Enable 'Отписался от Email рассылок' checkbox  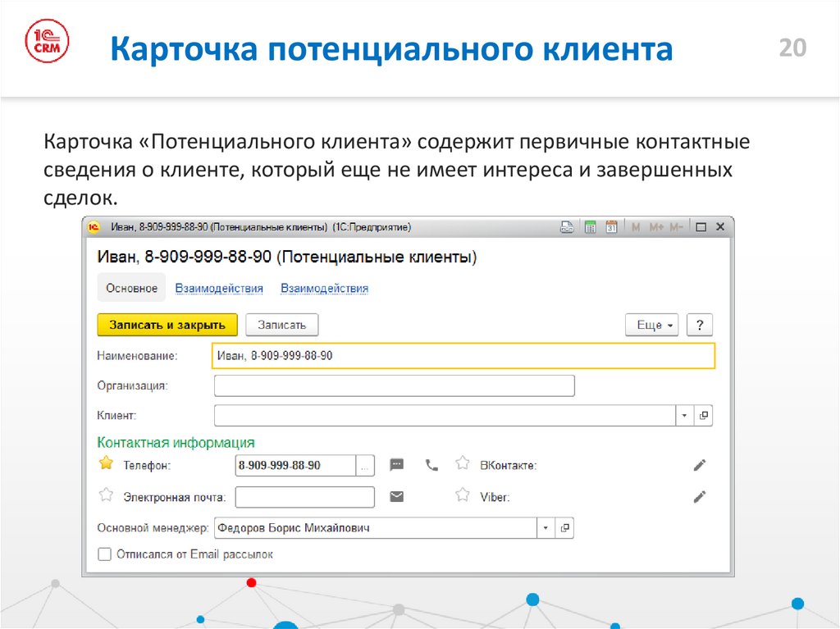104,554
